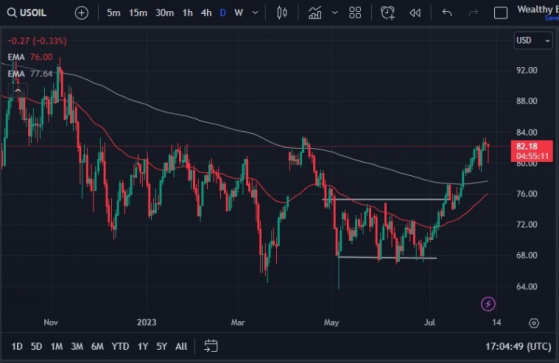
Task: Select the 1h timeframe
Action: tap(188, 13)
